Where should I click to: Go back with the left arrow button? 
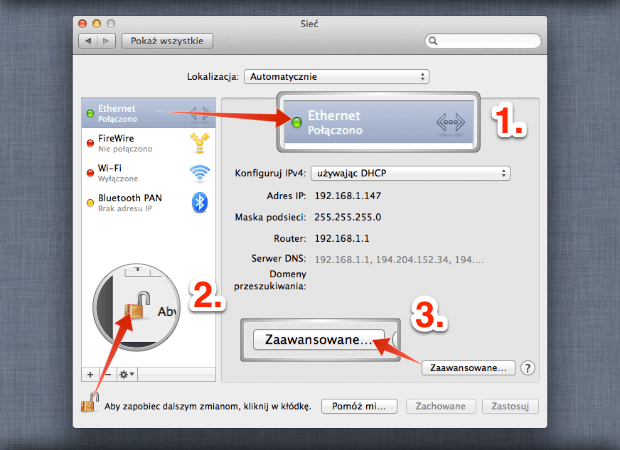(88, 41)
